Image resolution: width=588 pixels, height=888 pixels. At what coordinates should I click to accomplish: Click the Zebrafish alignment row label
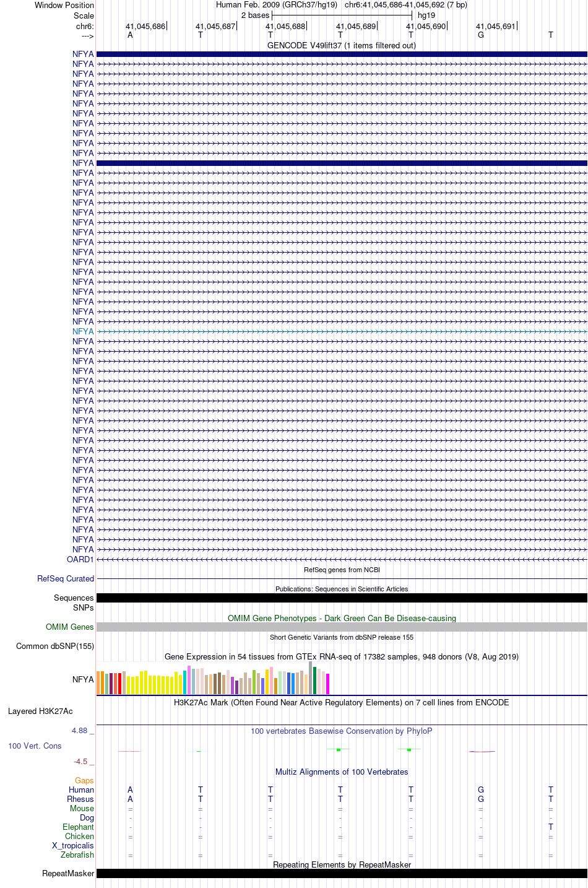pyautogui.click(x=77, y=855)
